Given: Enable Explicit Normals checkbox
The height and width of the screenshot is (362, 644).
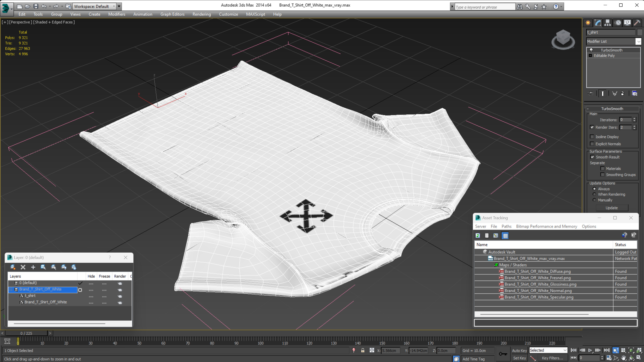Looking at the screenshot, I should [x=592, y=144].
